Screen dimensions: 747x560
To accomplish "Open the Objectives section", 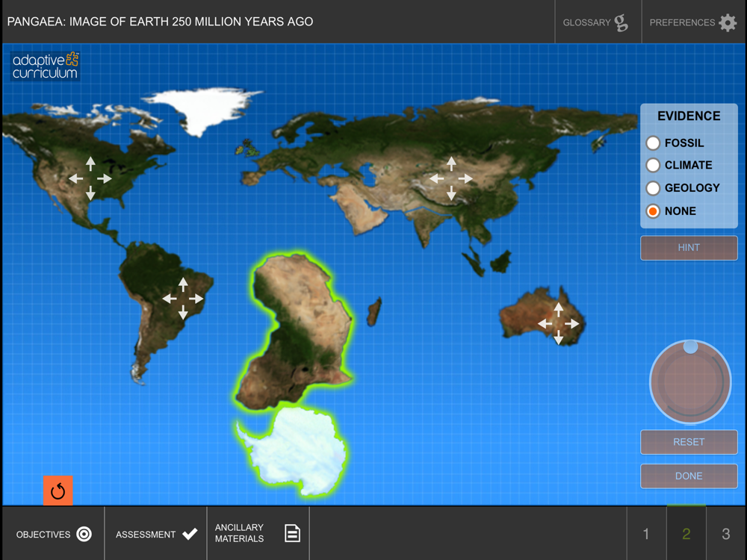I will coord(53,535).
